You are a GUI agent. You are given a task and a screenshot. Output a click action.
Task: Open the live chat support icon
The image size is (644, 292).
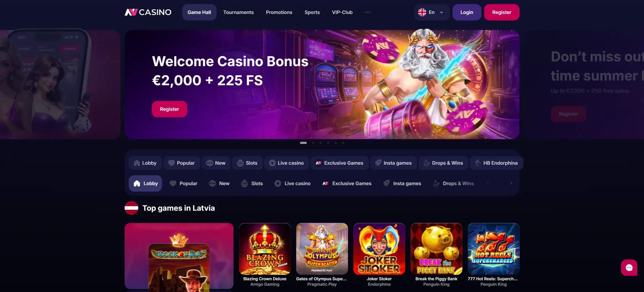(629, 268)
